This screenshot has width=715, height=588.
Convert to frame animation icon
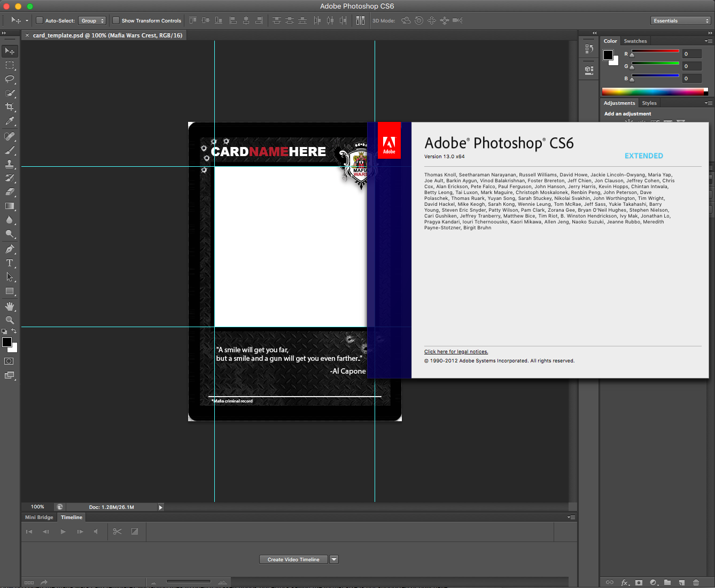click(29, 582)
